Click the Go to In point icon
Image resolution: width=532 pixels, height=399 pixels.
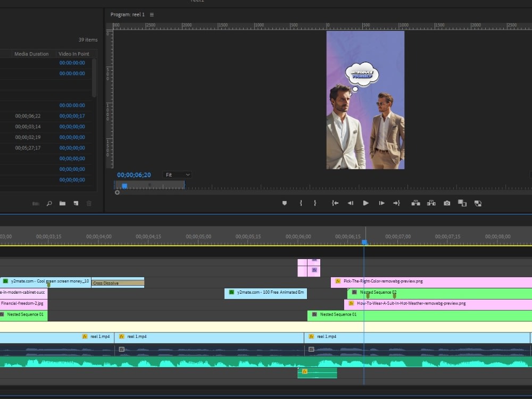coord(335,203)
